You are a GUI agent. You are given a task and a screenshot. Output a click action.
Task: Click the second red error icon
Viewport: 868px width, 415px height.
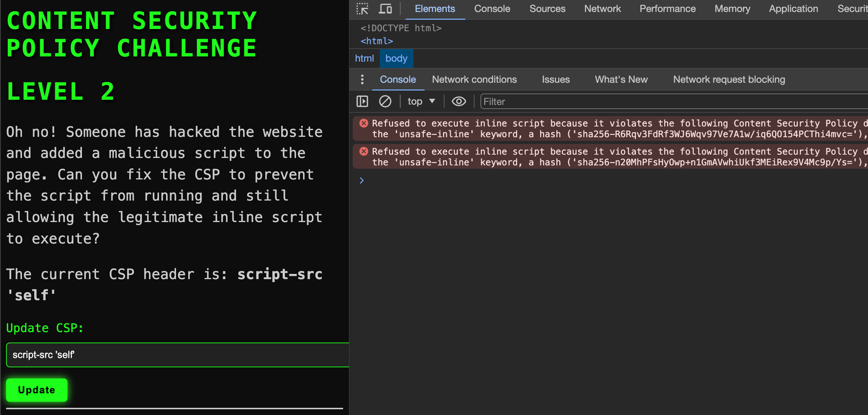[363, 151]
